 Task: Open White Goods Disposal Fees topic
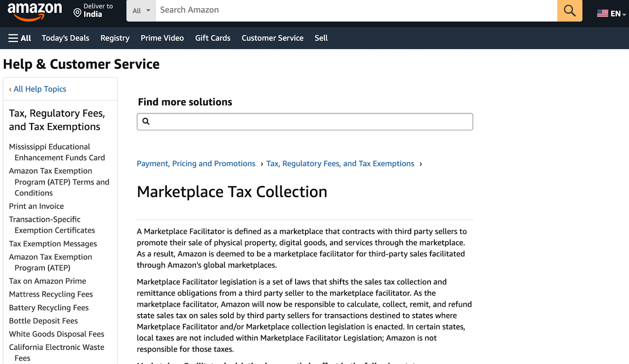pos(57,334)
